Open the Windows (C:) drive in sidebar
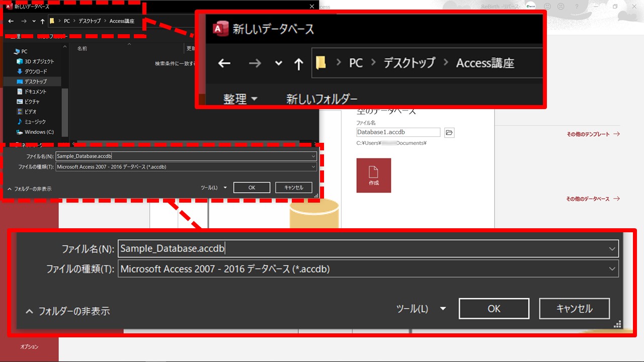The height and width of the screenshot is (362, 644). [39, 132]
